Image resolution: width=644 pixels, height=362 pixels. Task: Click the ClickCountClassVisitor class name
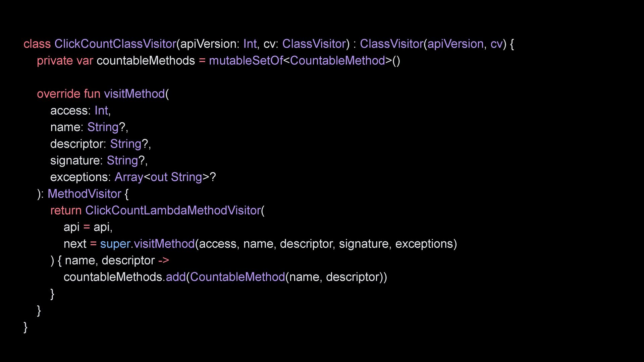coord(115,44)
